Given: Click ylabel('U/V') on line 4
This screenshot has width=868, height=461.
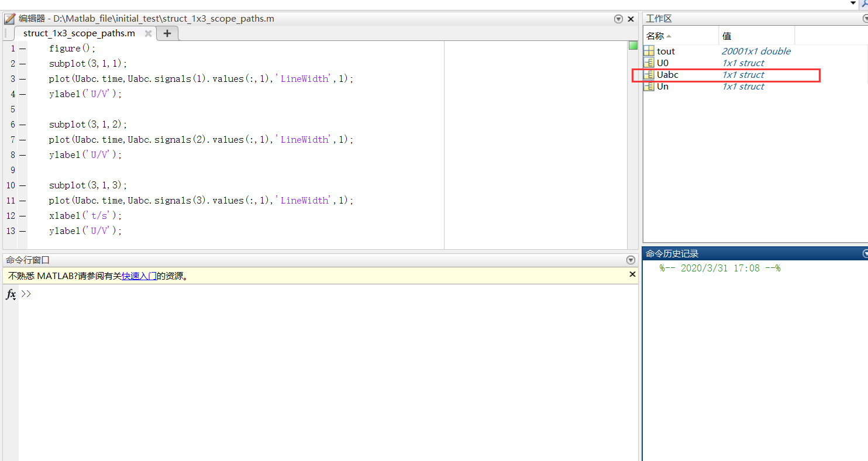Looking at the screenshot, I should coord(85,94).
